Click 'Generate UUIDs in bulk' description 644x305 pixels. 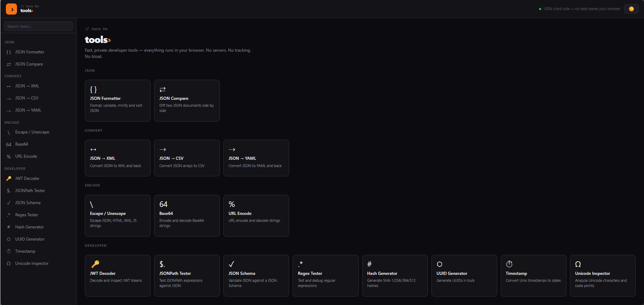click(x=455, y=280)
